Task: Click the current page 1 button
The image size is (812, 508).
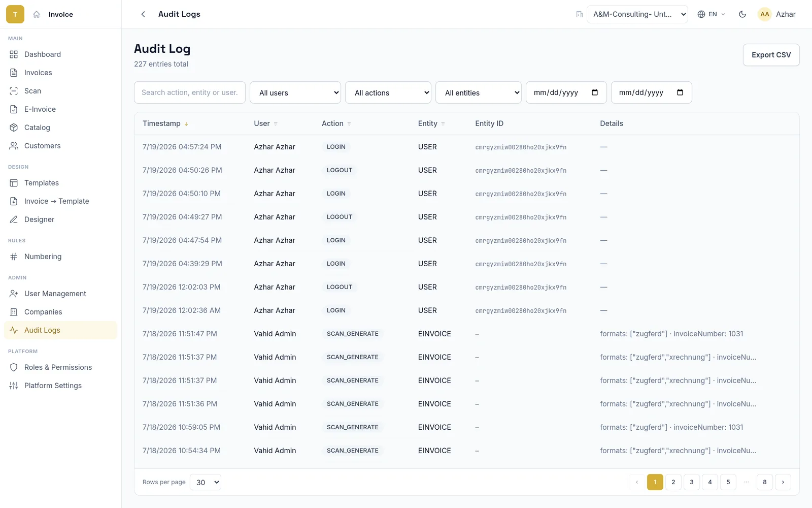Action: click(x=655, y=482)
